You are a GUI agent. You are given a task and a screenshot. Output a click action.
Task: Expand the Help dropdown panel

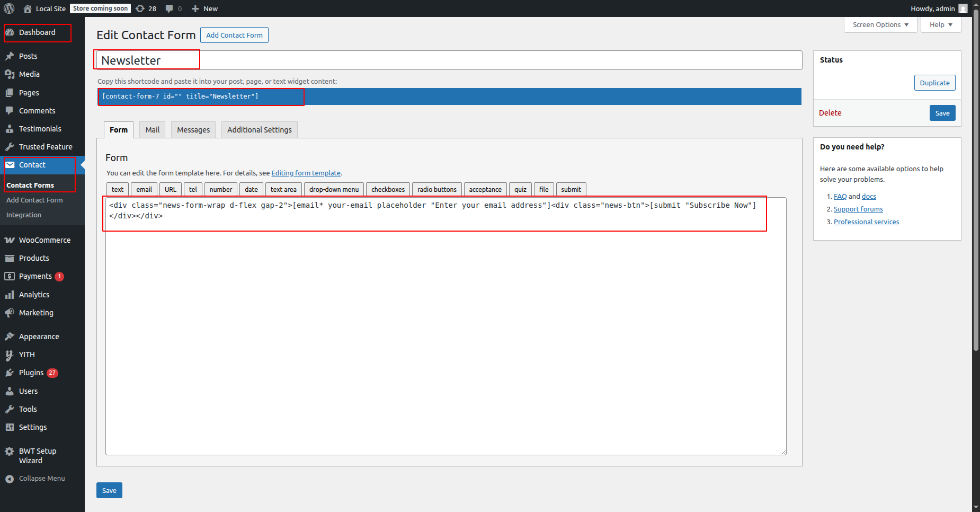click(x=940, y=25)
